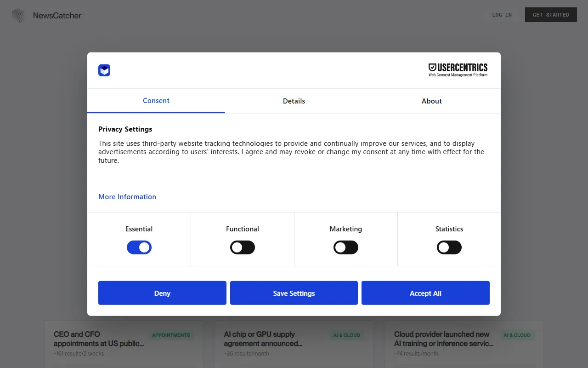Click the APPOINTMENTS tag on the first card
Viewport: 588px width, 368px height.
click(x=171, y=335)
